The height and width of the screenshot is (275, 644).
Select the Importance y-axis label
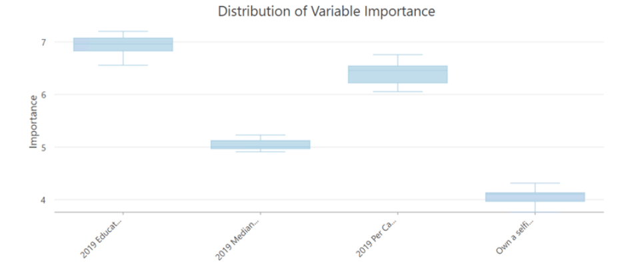[x=33, y=121]
